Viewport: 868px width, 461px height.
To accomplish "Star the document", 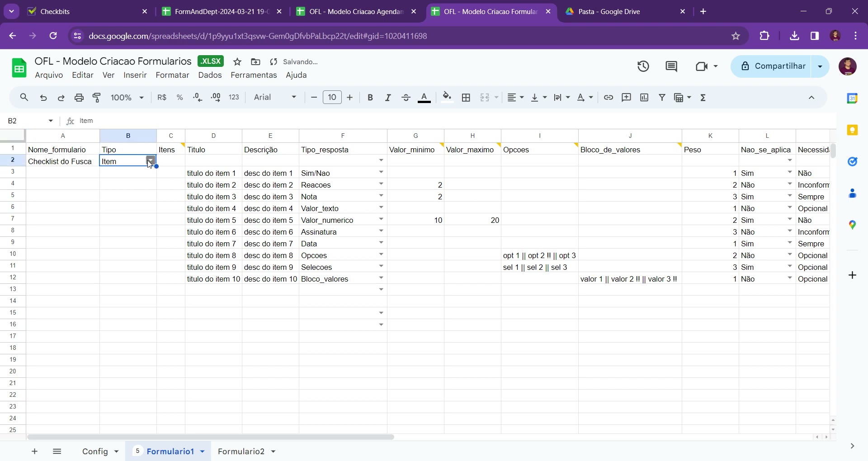I will coord(237,62).
